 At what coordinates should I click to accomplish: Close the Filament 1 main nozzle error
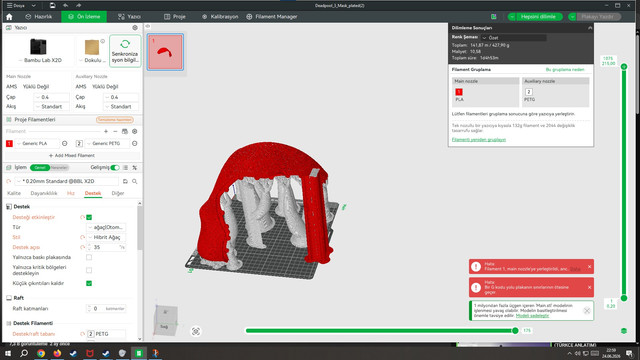click(589, 267)
